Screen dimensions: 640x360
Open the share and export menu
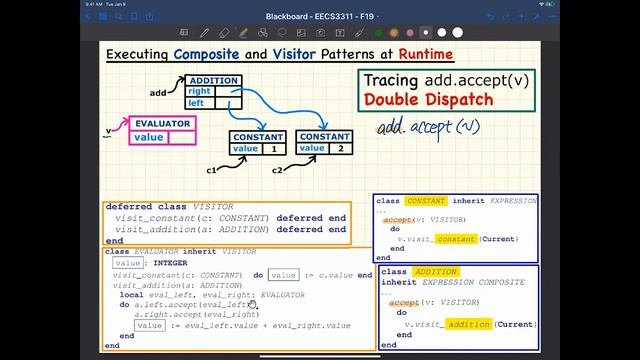[x=149, y=17]
